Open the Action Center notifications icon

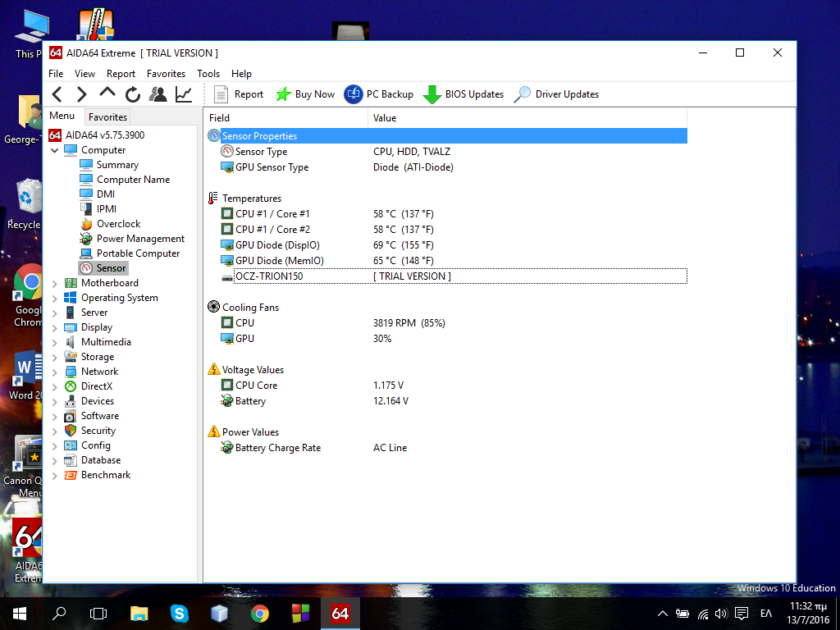(742, 614)
